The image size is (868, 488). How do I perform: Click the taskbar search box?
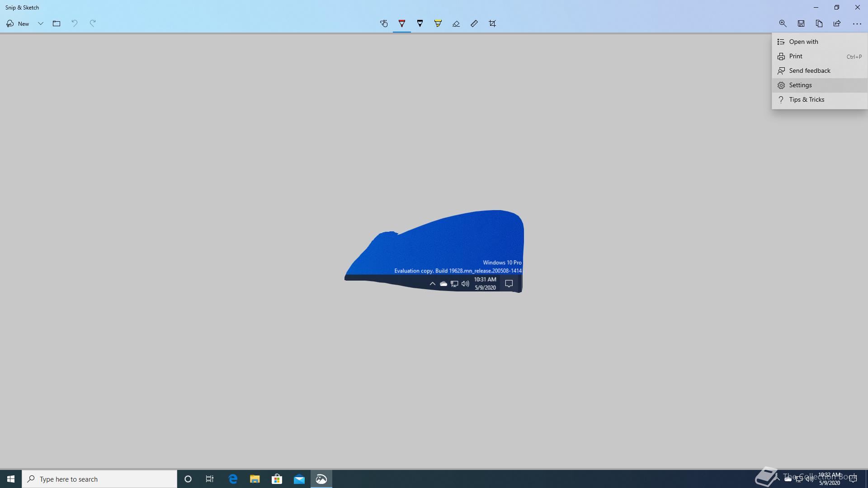(99, 479)
